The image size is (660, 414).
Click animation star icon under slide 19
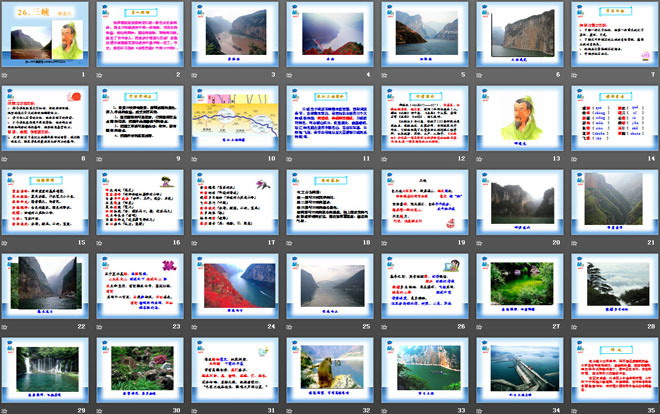(x=385, y=243)
